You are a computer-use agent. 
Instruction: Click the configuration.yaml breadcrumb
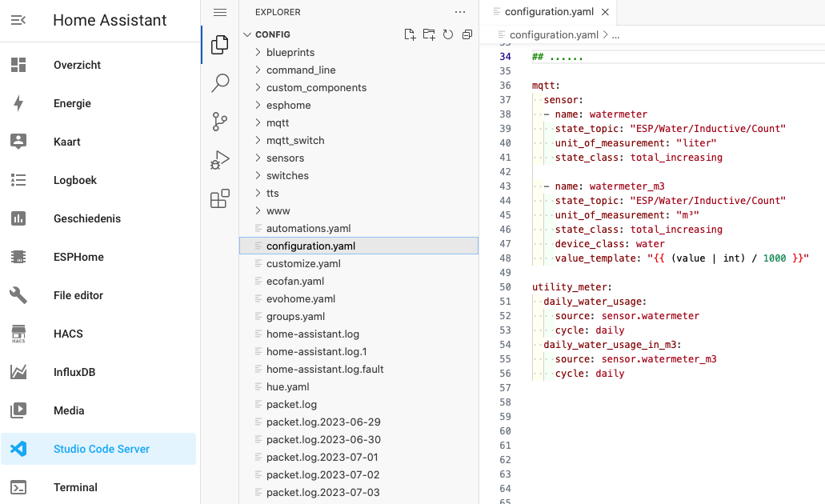click(554, 34)
